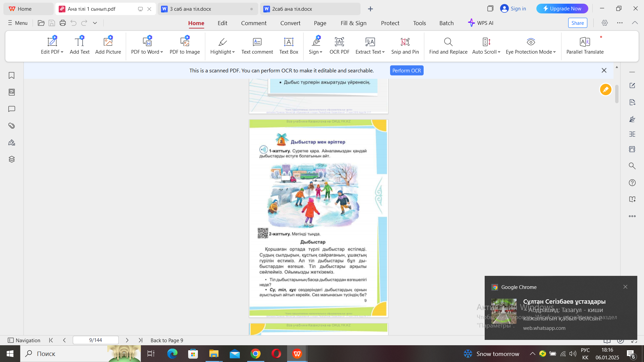The height and width of the screenshot is (362, 644).
Task: Click the Upgrade Now button
Action: pyautogui.click(x=562, y=9)
